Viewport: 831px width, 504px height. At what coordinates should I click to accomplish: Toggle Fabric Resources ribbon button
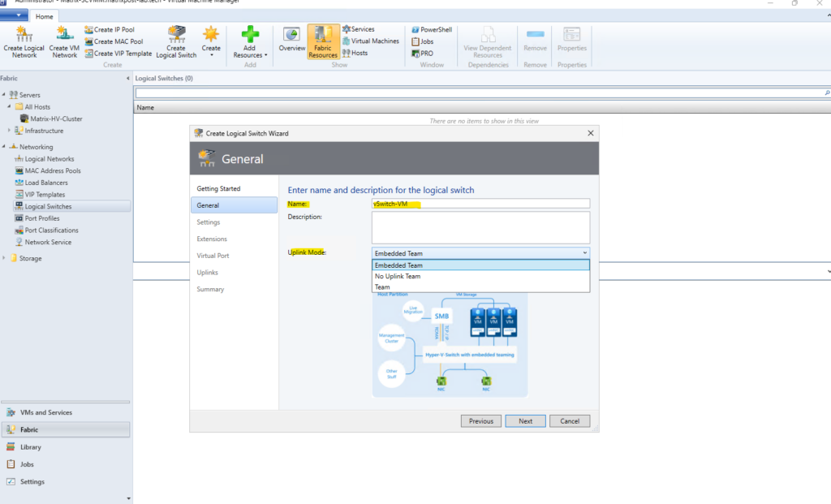pyautogui.click(x=323, y=42)
